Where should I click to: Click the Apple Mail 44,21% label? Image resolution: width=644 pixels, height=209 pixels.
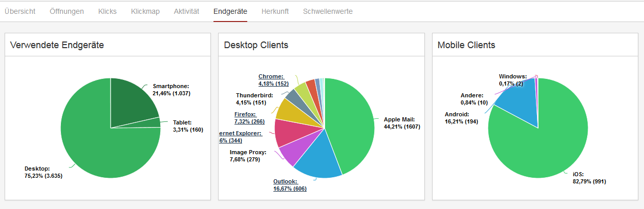[402, 123]
